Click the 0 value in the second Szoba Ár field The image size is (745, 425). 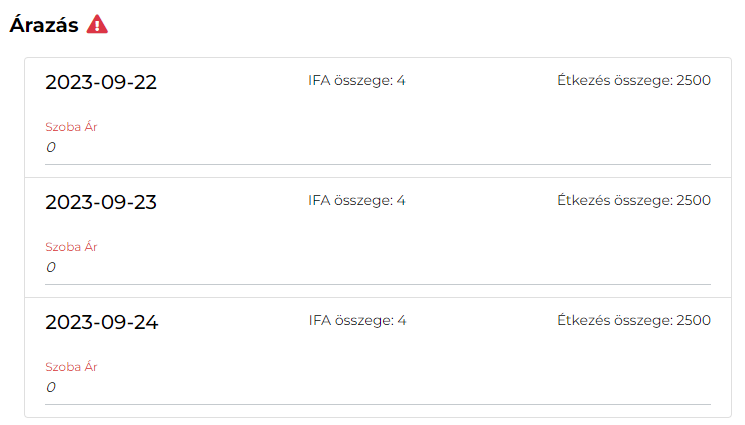[51, 268]
